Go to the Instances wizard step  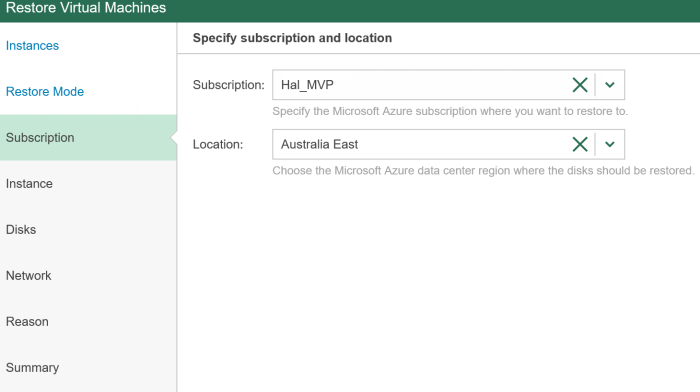pyautogui.click(x=32, y=46)
